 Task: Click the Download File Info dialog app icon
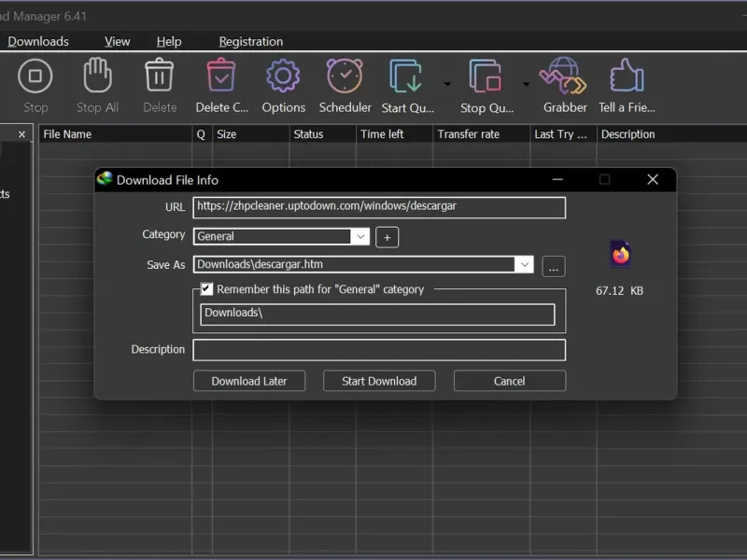pyautogui.click(x=105, y=179)
